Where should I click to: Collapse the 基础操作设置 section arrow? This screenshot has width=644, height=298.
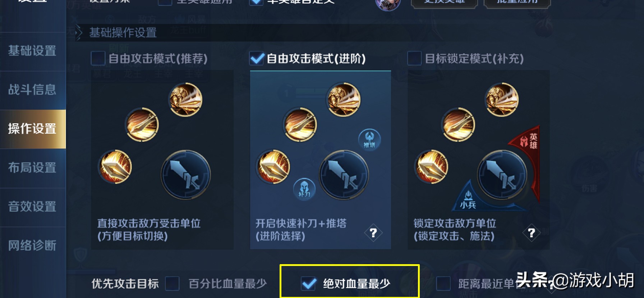click(79, 33)
